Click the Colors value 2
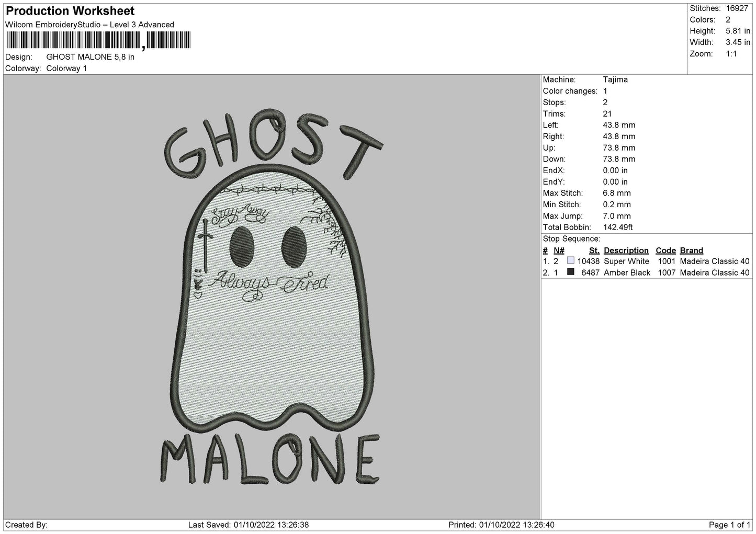The height and width of the screenshot is (534, 756). (x=728, y=20)
